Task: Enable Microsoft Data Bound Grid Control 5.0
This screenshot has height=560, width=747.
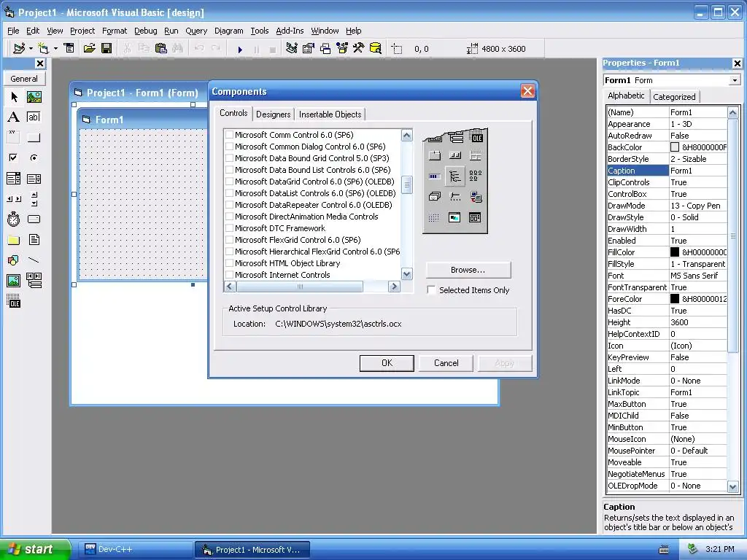Action: point(229,158)
